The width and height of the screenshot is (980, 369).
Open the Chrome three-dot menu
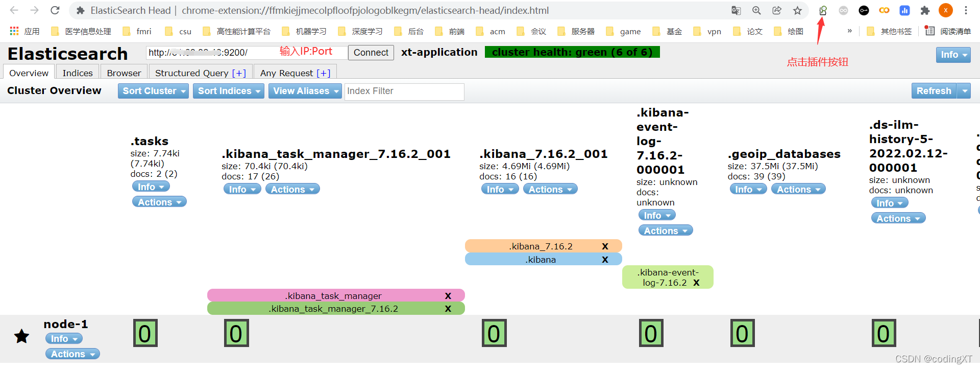966,10
